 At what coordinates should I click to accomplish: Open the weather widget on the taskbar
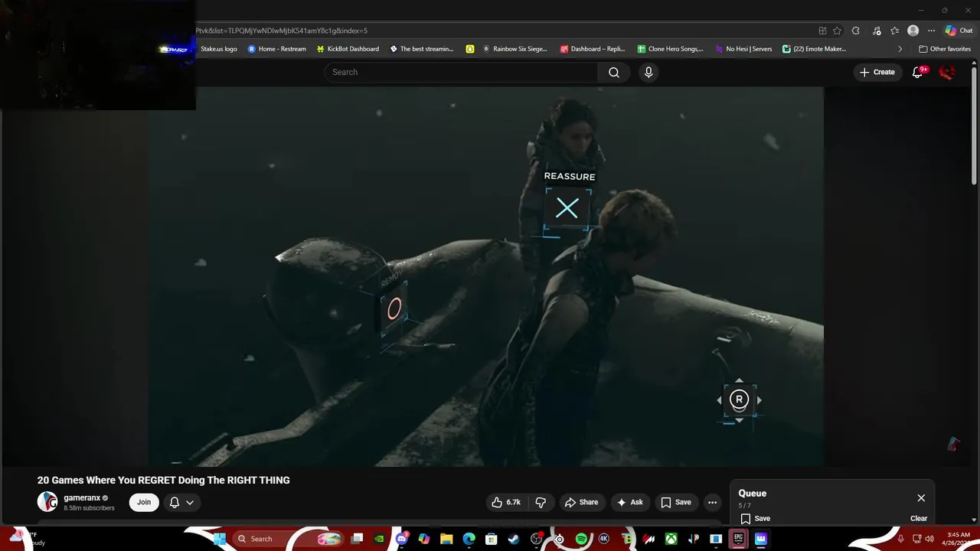point(27,539)
